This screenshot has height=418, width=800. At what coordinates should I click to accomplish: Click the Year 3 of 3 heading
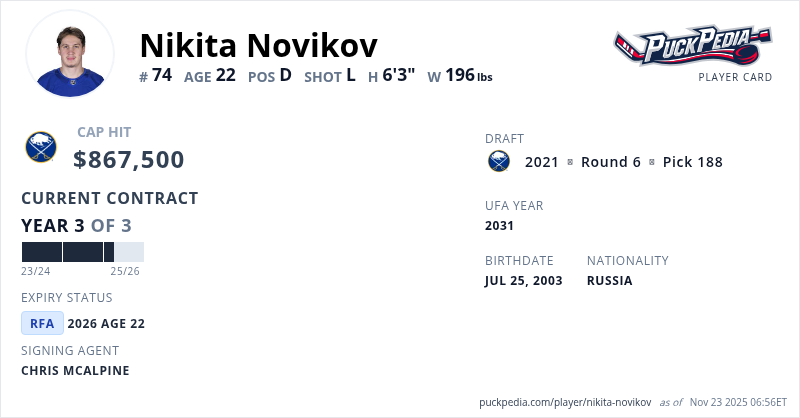(x=76, y=225)
